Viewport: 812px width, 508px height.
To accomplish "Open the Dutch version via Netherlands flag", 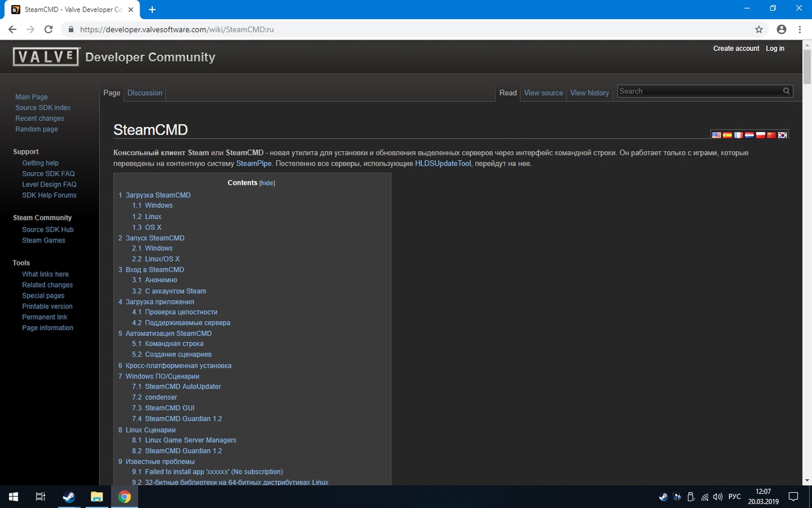I will tap(749, 135).
